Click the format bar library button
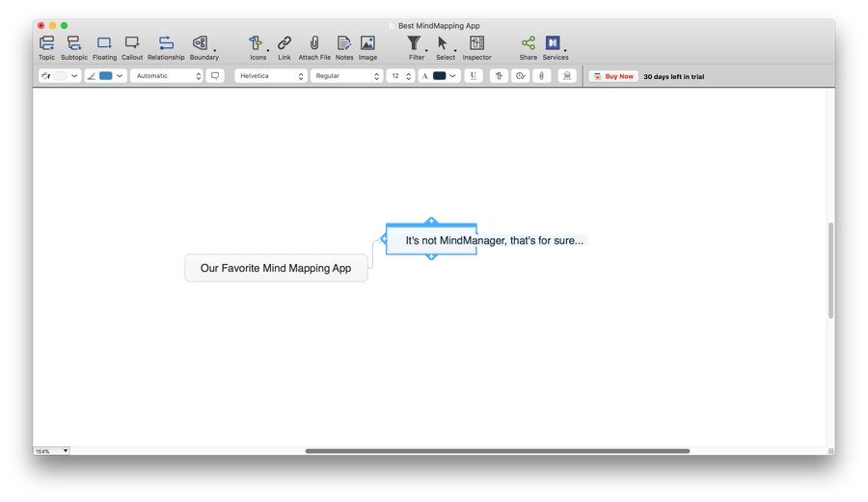Image resolution: width=868 pixels, height=502 pixels. point(567,76)
